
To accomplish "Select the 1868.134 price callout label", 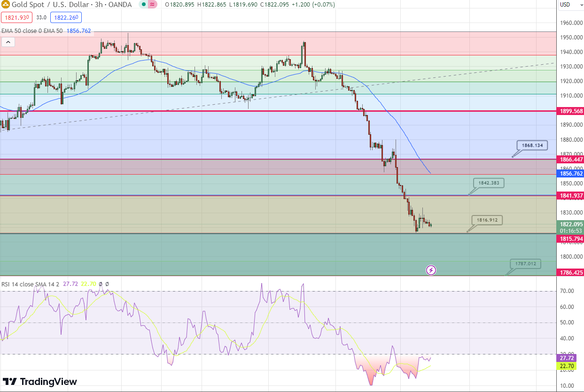I will (x=532, y=146).
